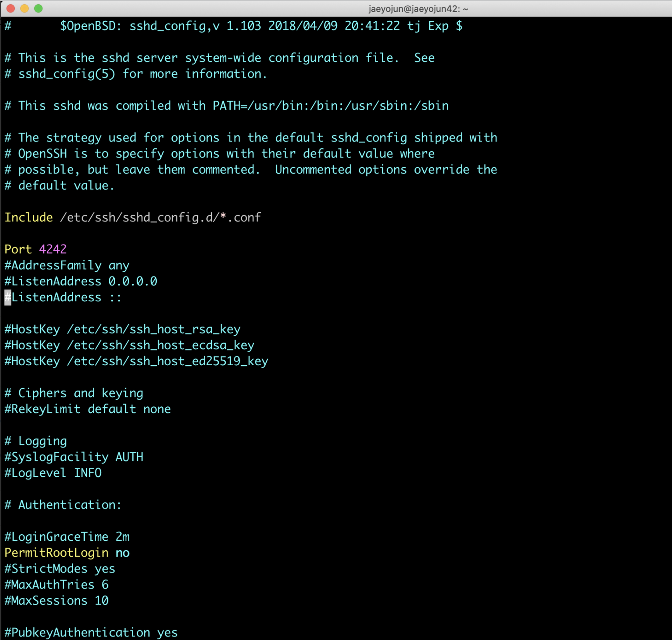The height and width of the screenshot is (640, 672).
Task: Click the #AddressFamily any line
Action: (67, 265)
